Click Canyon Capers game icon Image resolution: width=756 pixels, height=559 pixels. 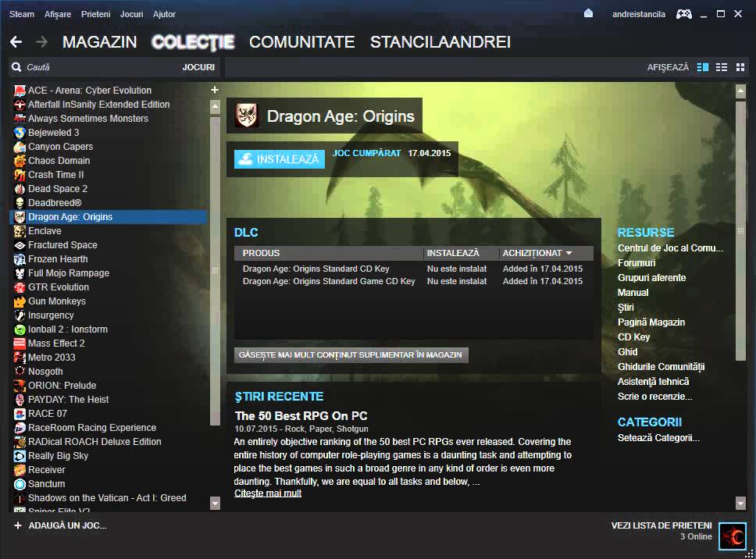tap(20, 147)
